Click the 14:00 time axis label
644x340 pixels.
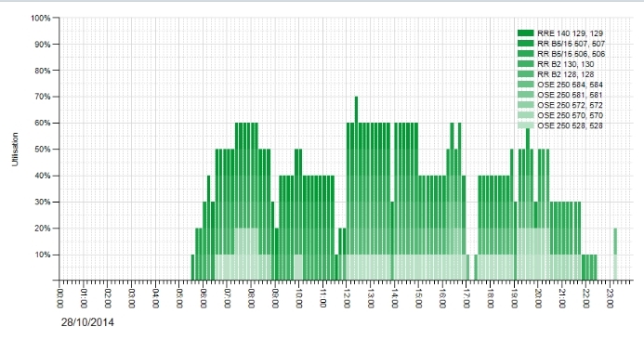pos(394,297)
